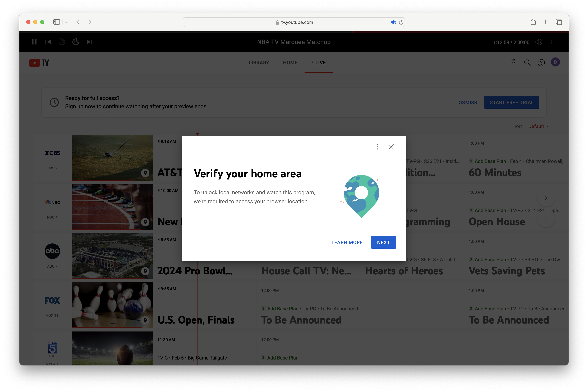
Task: Click the tv.youtube.com address bar
Action: (x=294, y=22)
